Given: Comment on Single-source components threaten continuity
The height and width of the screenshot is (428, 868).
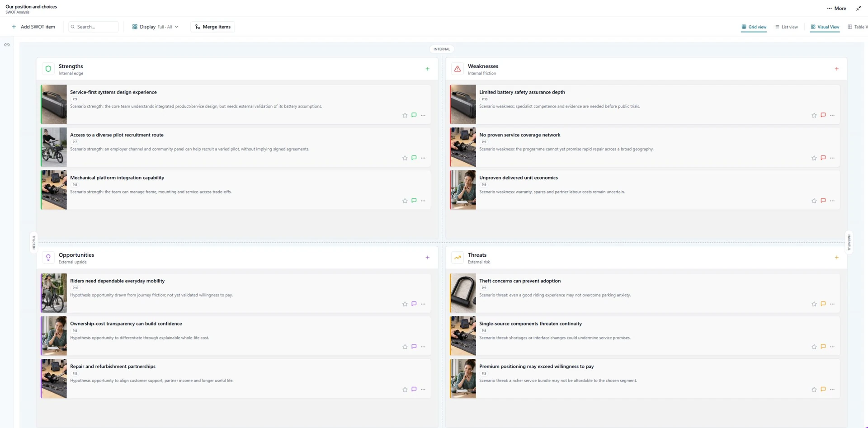Looking at the screenshot, I should pyautogui.click(x=823, y=347).
